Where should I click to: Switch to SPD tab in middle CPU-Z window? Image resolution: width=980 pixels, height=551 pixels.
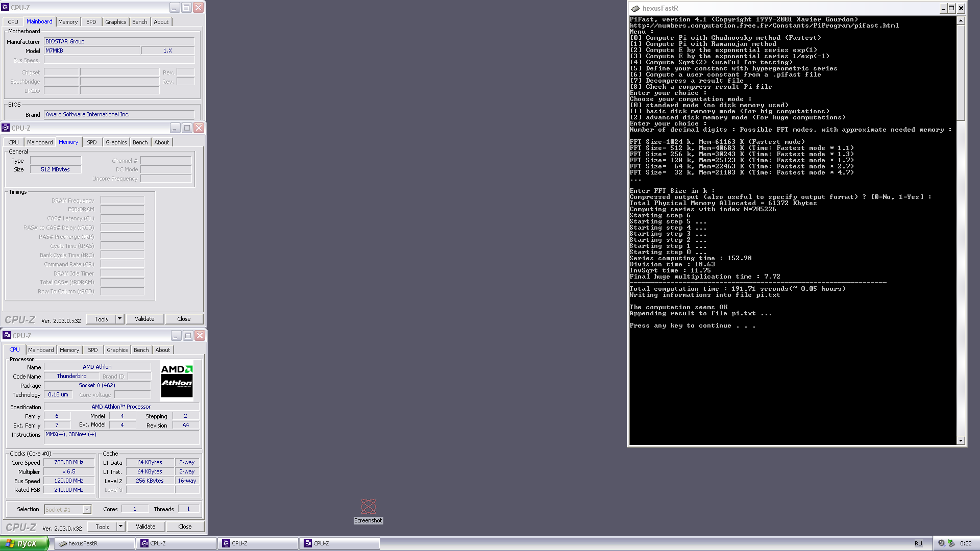pos(92,142)
